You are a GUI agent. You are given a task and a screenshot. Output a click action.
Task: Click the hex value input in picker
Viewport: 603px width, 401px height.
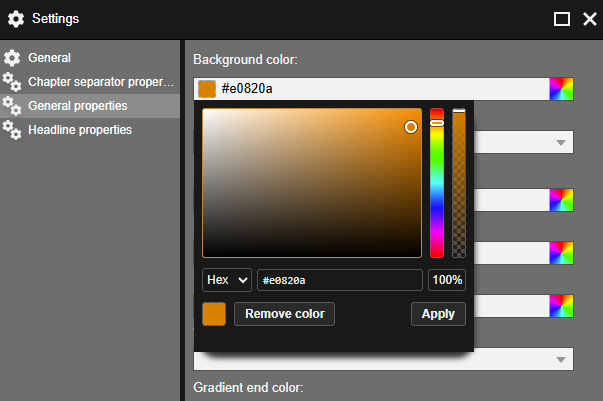[x=340, y=280]
